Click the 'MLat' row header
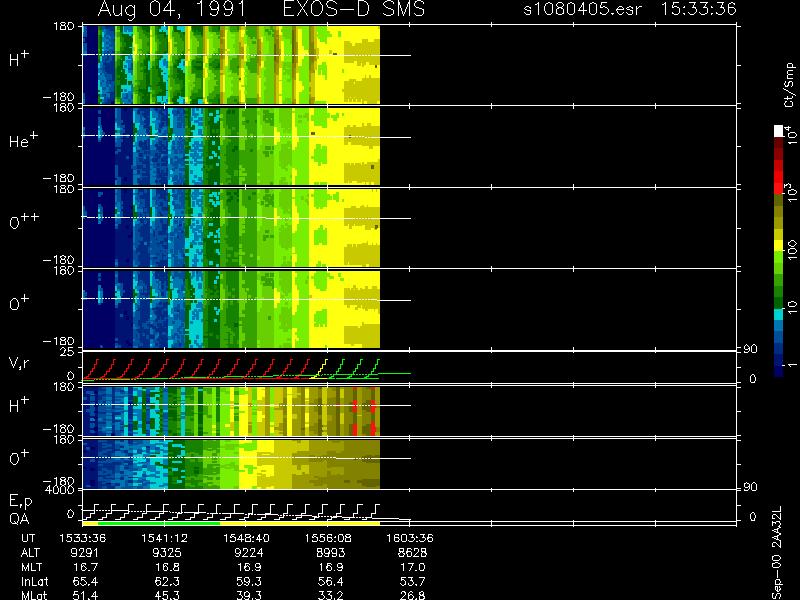 (x=34, y=595)
